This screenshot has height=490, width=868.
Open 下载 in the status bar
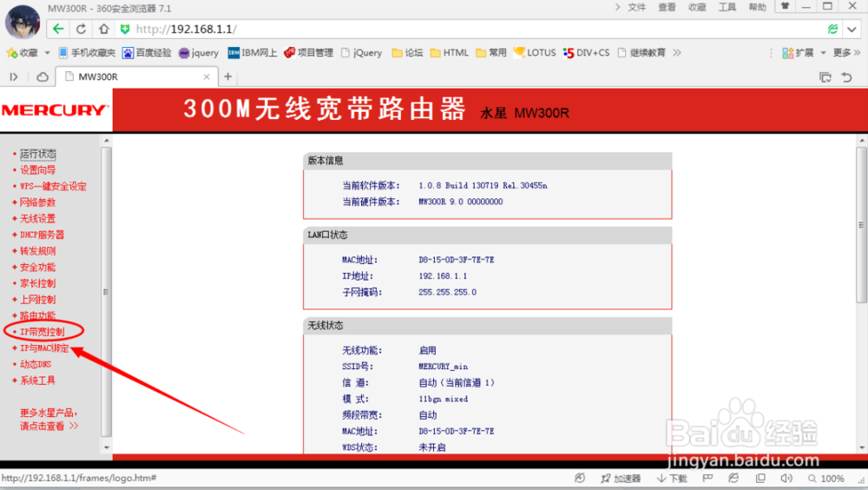672,479
